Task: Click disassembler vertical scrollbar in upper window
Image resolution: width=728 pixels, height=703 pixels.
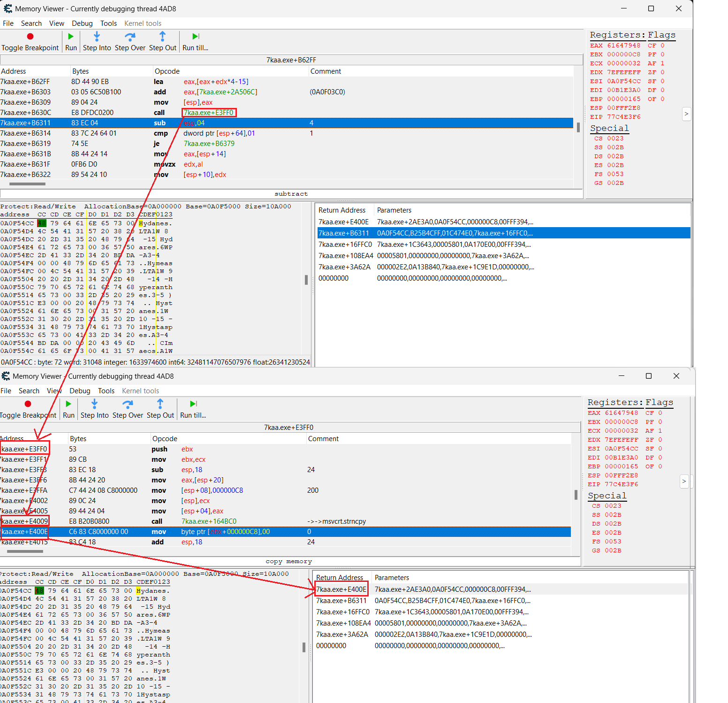Action: point(578,128)
